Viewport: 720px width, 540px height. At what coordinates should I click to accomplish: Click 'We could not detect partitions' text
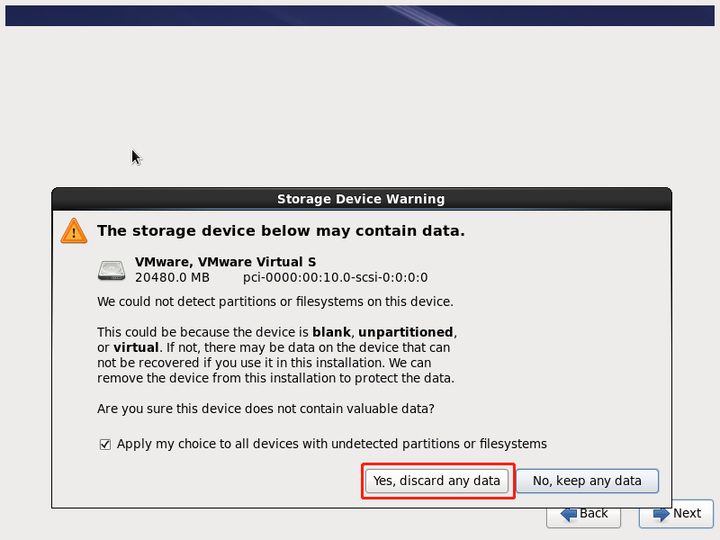click(x=275, y=302)
